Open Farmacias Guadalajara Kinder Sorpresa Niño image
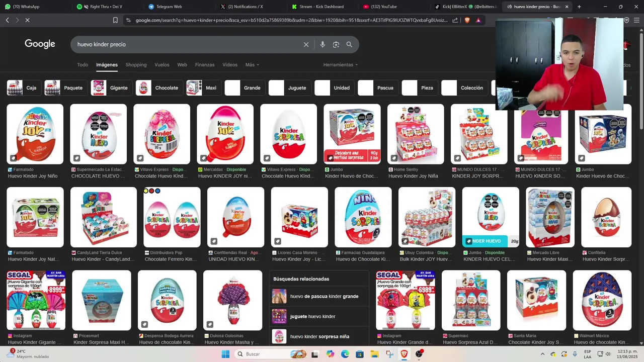 pyautogui.click(x=363, y=217)
